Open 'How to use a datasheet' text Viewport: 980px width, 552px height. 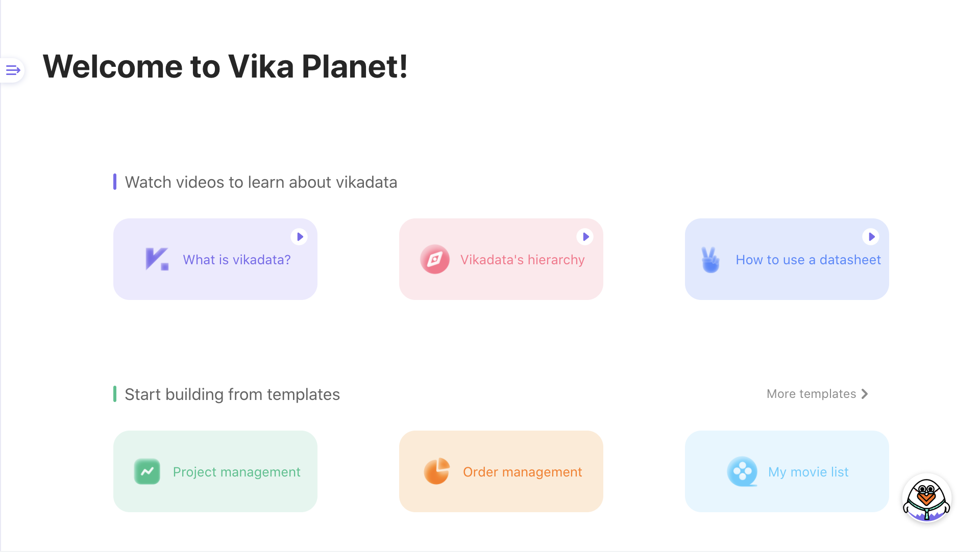click(808, 260)
